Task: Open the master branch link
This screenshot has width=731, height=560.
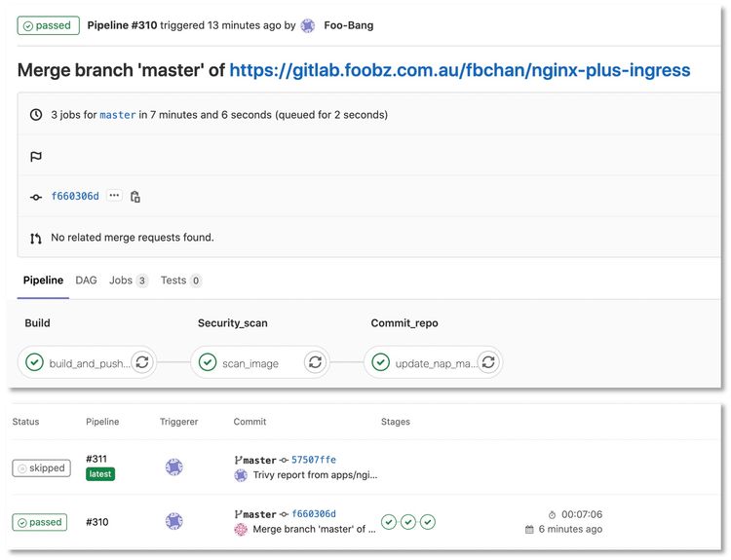Action: point(118,115)
